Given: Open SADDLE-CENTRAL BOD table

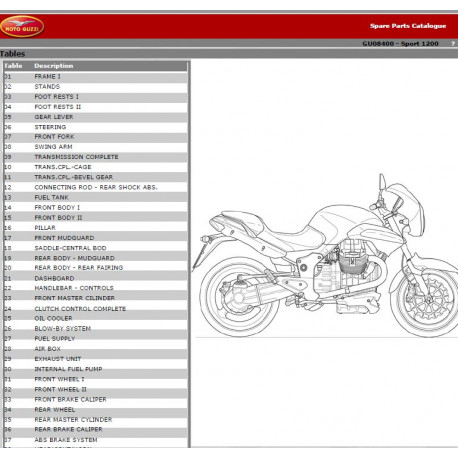Looking at the screenshot, I should click(96, 248).
